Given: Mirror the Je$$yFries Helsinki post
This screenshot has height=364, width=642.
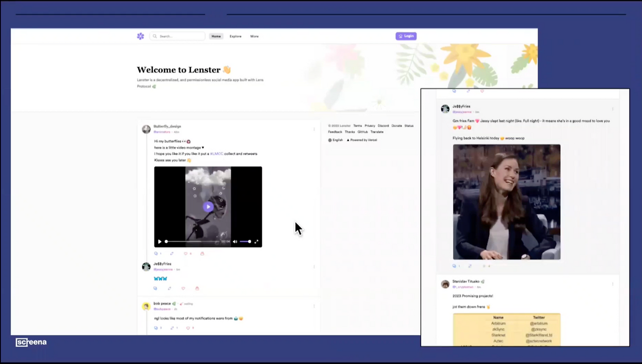Looking at the screenshot, I should (x=470, y=266).
